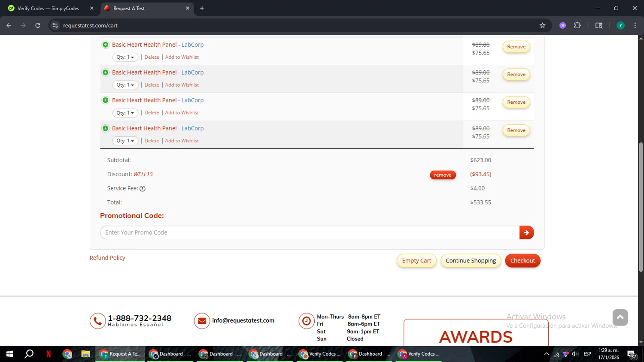The width and height of the screenshot is (644, 362).
Task: Click the VPN shield icon in the tray
Action: 565,354
